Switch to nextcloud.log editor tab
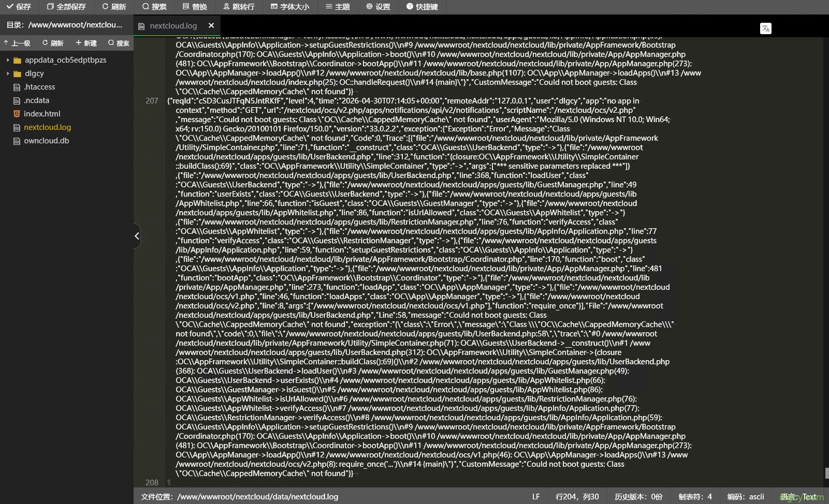Image resolution: width=829 pixels, height=504 pixels. click(173, 26)
